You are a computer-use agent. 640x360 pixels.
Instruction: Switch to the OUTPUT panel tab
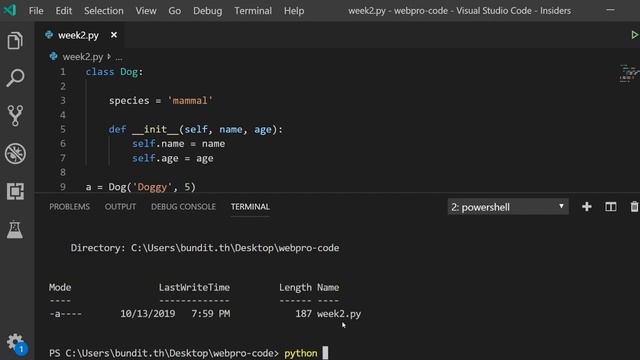click(x=120, y=207)
